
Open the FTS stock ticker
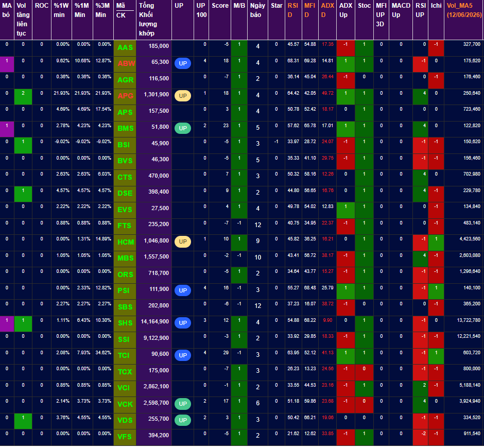pyautogui.click(x=125, y=226)
